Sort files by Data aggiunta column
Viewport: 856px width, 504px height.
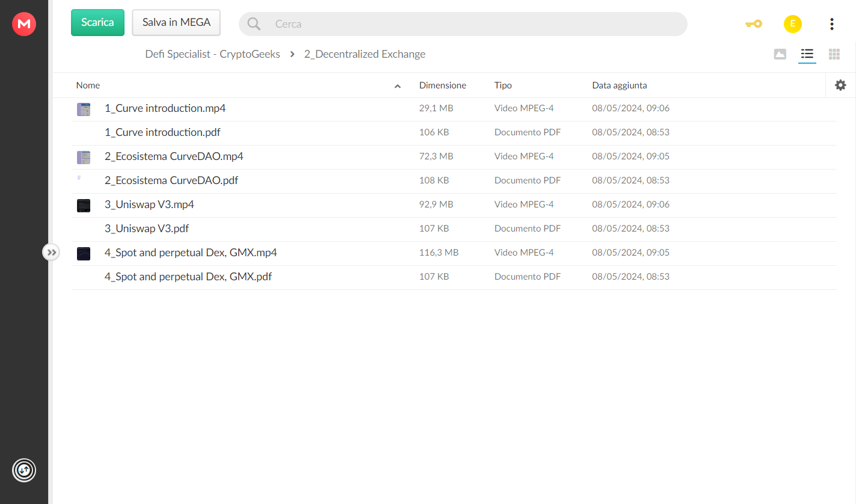pos(619,85)
